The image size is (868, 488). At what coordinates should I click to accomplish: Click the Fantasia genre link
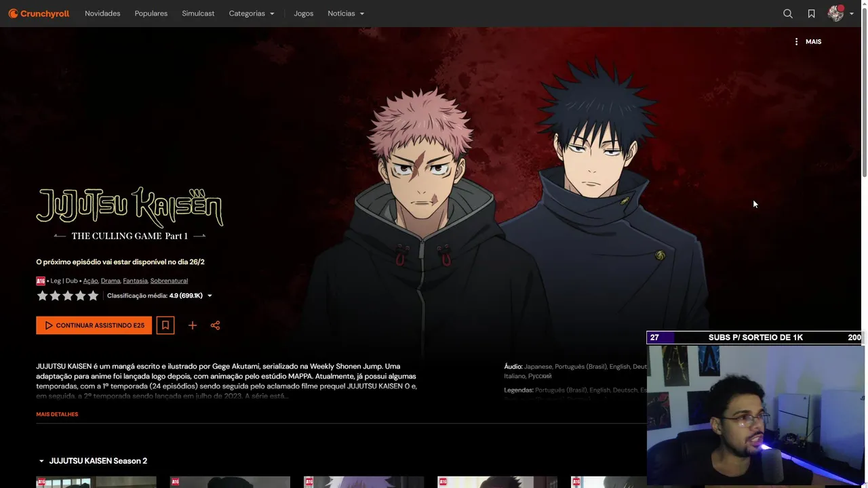pyautogui.click(x=135, y=281)
